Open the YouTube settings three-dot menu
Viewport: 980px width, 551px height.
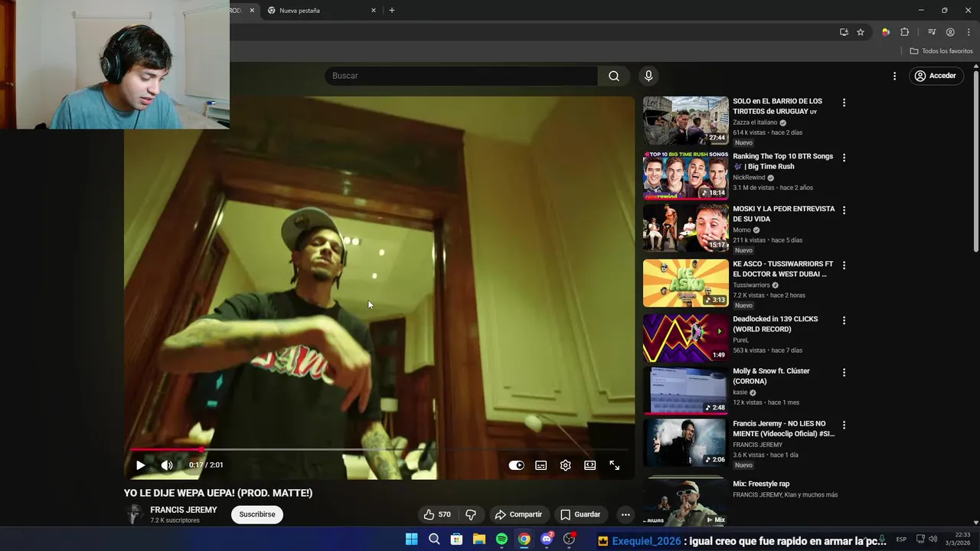[x=894, y=76]
